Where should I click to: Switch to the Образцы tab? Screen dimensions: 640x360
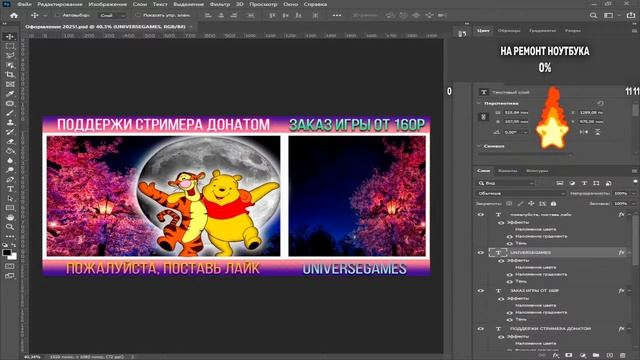[x=509, y=31]
